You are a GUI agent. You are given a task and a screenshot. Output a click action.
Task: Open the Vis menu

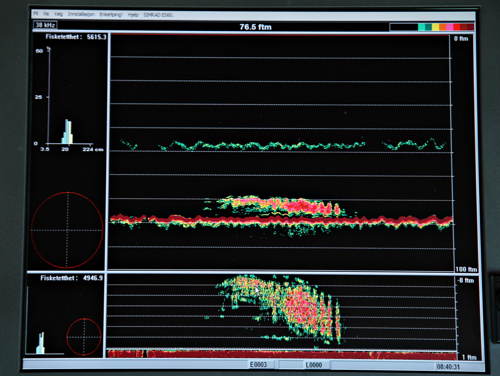(x=46, y=14)
